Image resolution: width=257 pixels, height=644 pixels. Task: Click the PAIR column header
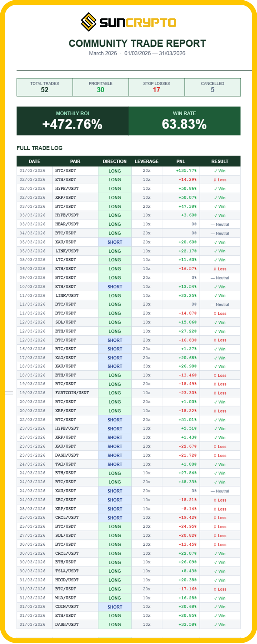click(x=75, y=161)
